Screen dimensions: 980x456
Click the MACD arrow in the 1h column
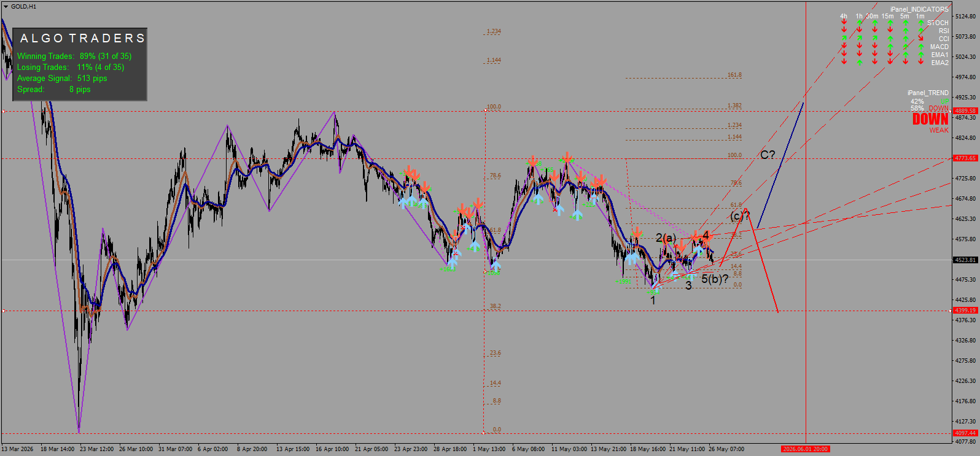tap(860, 46)
